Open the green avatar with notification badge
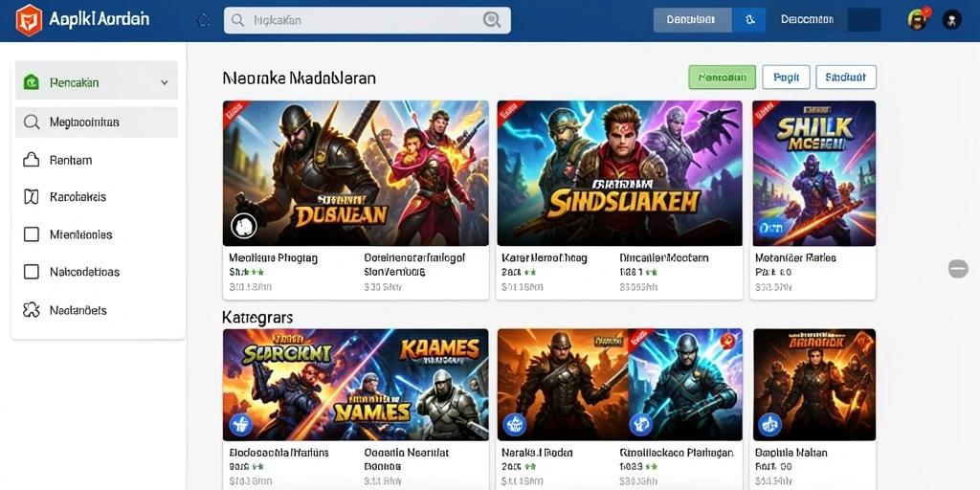 [x=918, y=19]
